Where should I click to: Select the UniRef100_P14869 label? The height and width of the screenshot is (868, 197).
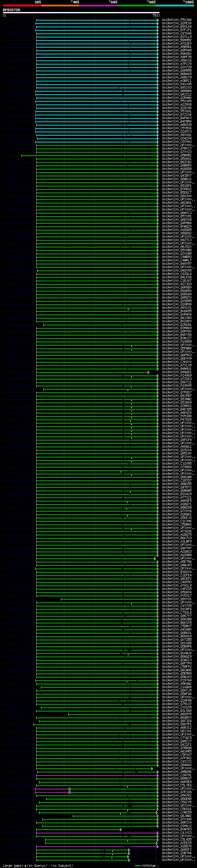click(177, 375)
